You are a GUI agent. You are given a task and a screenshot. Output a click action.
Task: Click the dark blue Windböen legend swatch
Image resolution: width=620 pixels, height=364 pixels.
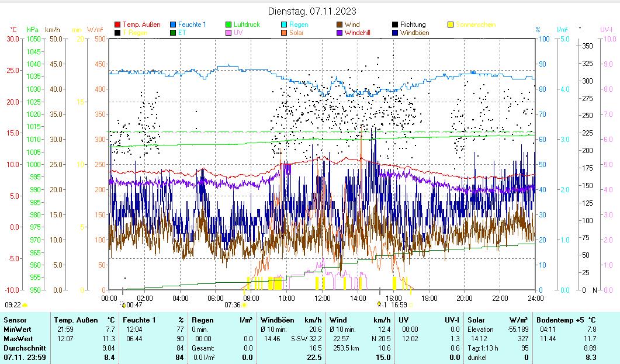(395, 33)
